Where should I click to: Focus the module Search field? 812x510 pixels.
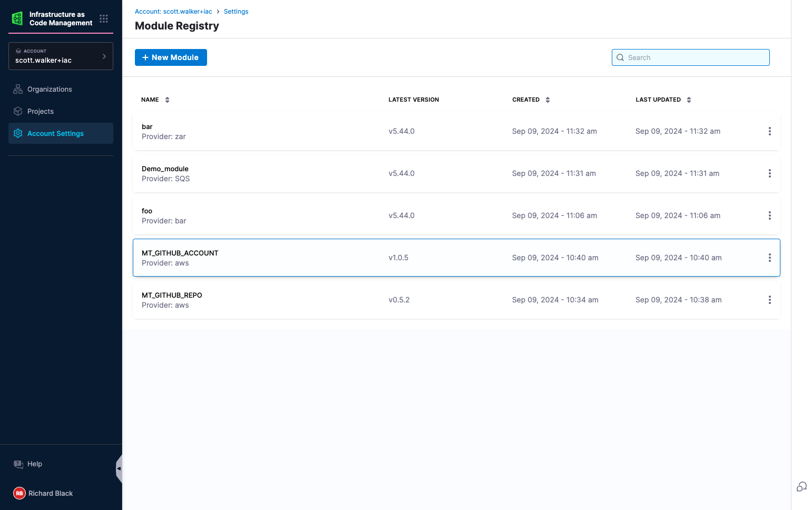(x=690, y=57)
